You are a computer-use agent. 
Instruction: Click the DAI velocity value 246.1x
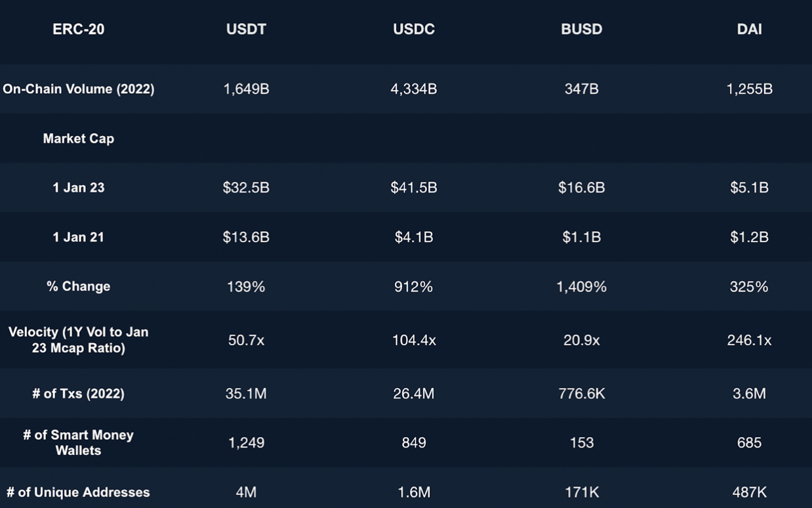tap(749, 340)
